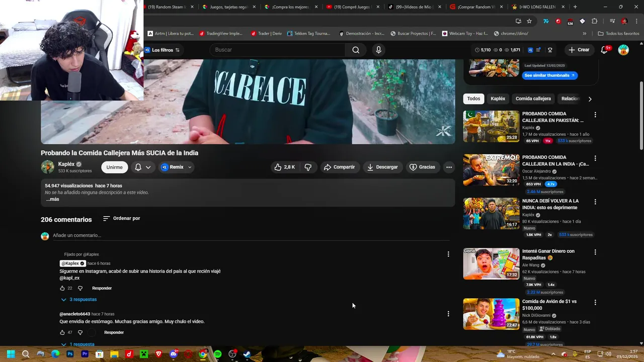Image resolution: width=644 pixels, height=362 pixels.
Task: Bookmark this page with the star icon
Action: pyautogui.click(x=529, y=21)
